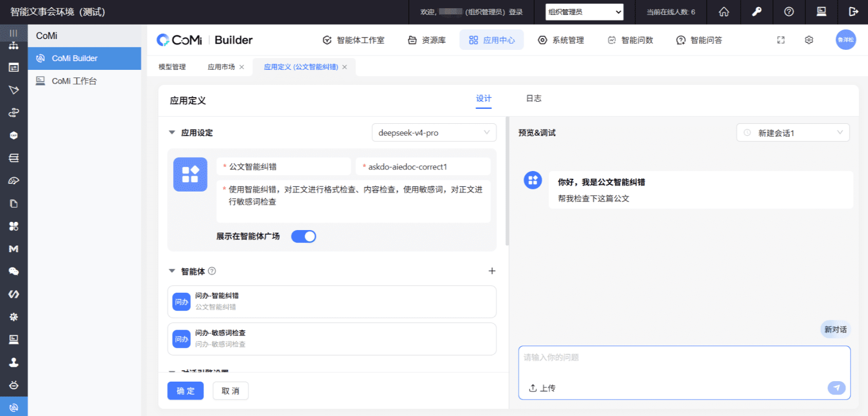Click the paper plane sidebar icon
The image size is (868, 416).
[13, 90]
